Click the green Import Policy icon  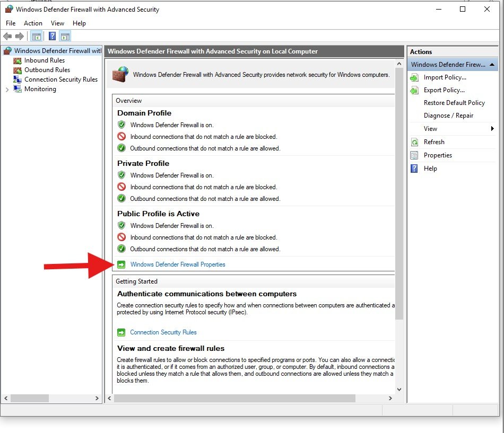point(414,77)
